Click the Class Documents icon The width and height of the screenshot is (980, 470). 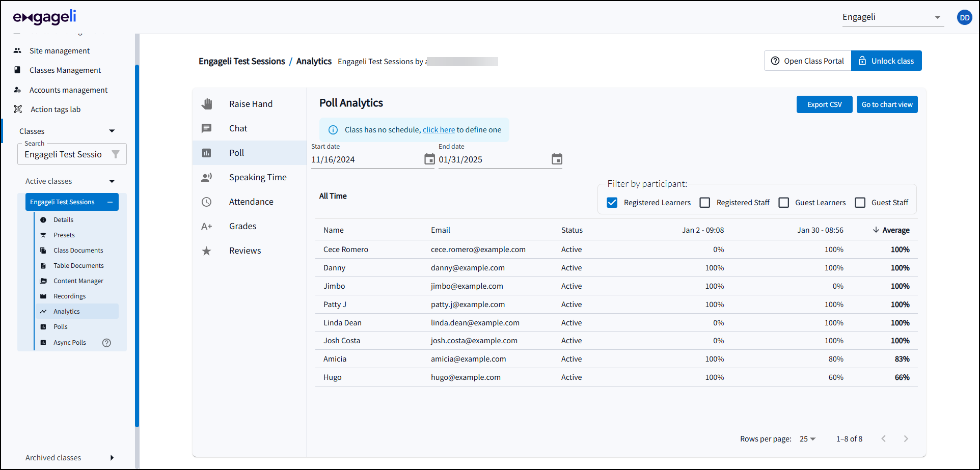click(43, 251)
